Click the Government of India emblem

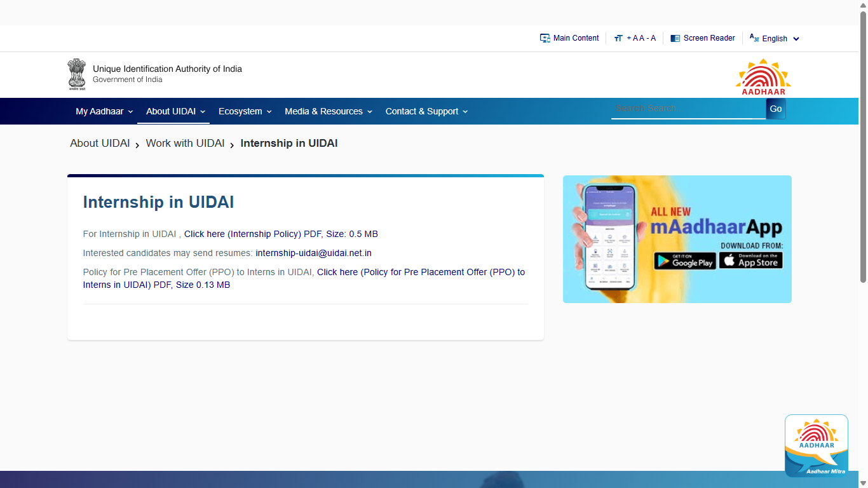click(x=77, y=74)
